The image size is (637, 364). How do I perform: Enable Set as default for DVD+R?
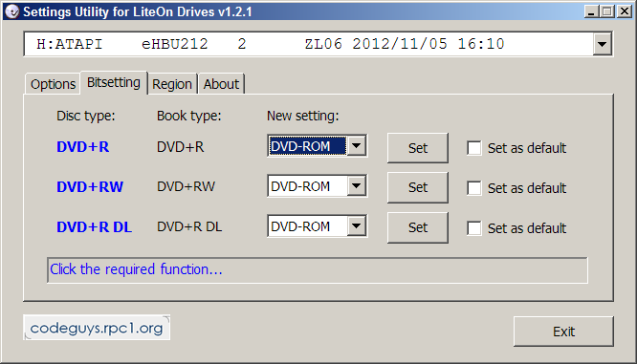[474, 148]
